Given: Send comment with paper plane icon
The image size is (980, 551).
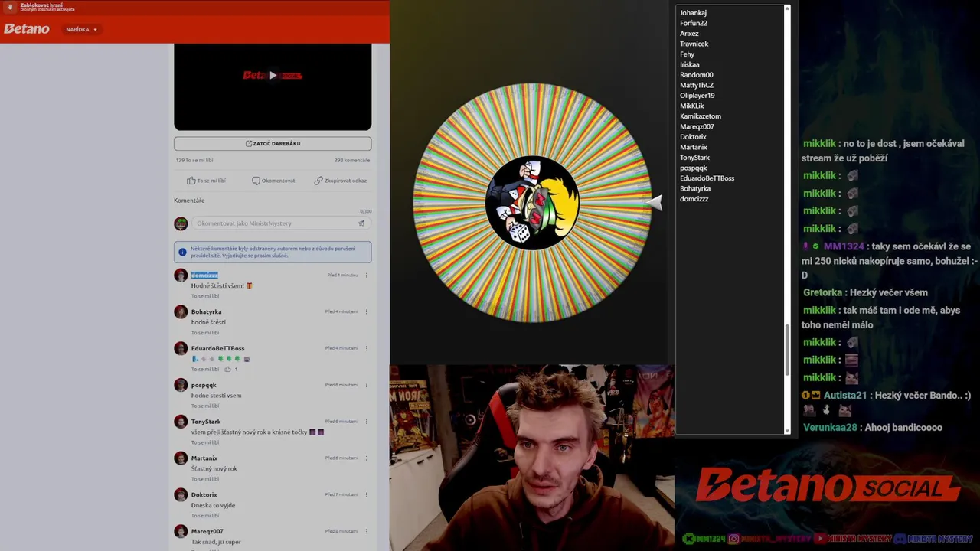Looking at the screenshot, I should point(361,223).
